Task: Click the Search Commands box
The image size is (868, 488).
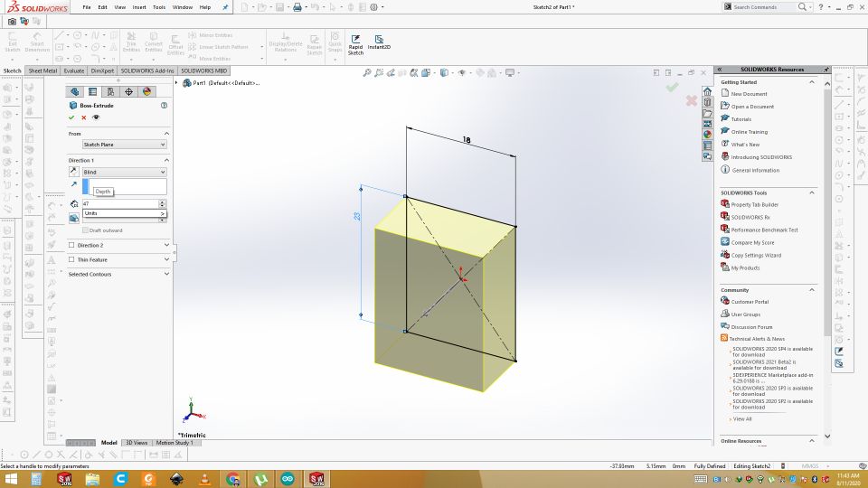Action: 764,7
